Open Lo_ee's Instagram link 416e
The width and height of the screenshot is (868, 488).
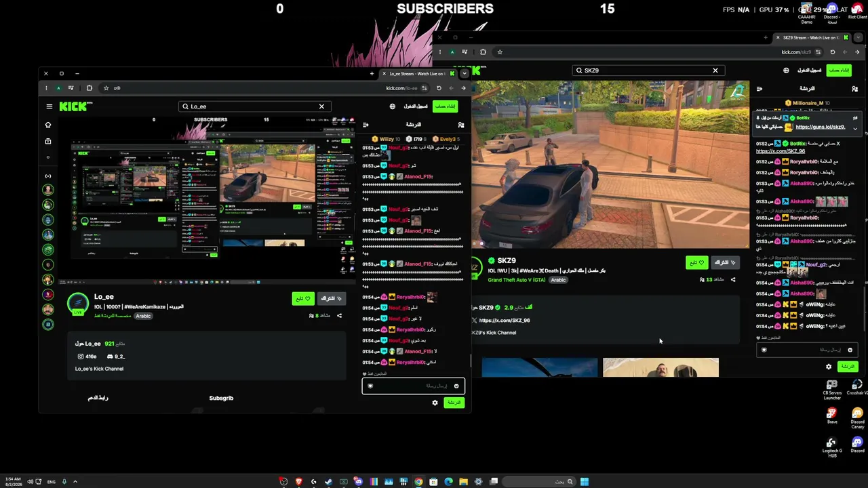pyautogui.click(x=87, y=357)
